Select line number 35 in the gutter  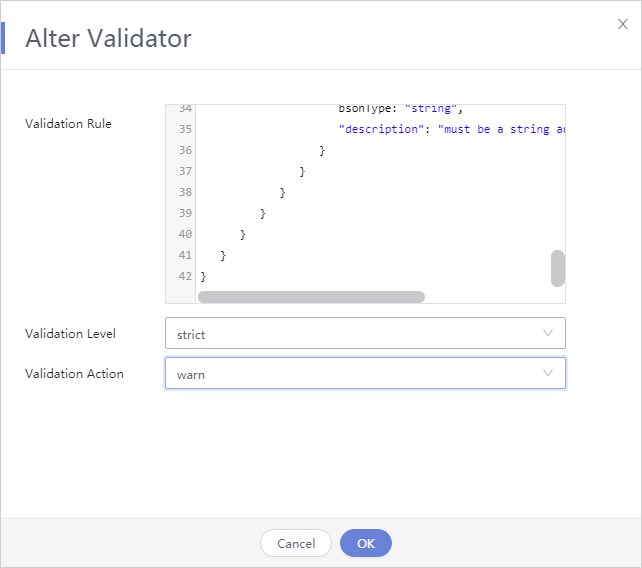click(185, 129)
